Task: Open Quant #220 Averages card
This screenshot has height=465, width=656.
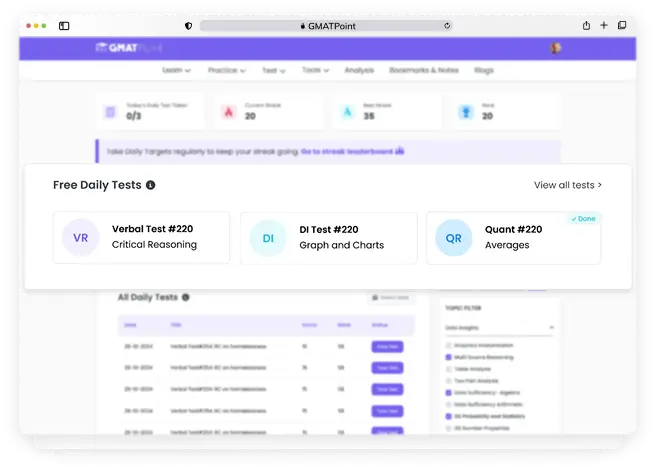Action: coord(514,238)
